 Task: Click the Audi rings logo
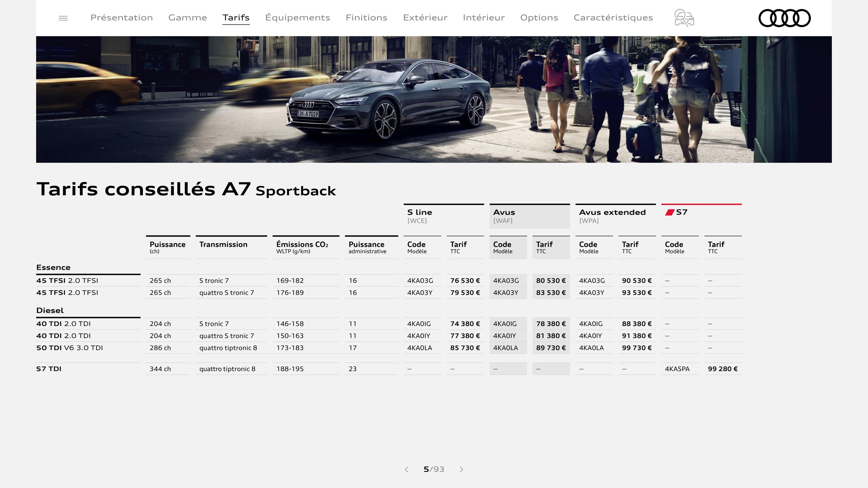click(785, 18)
